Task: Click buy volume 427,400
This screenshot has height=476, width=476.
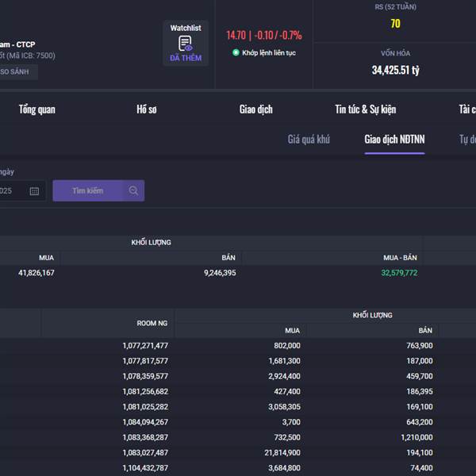Action: (x=287, y=392)
